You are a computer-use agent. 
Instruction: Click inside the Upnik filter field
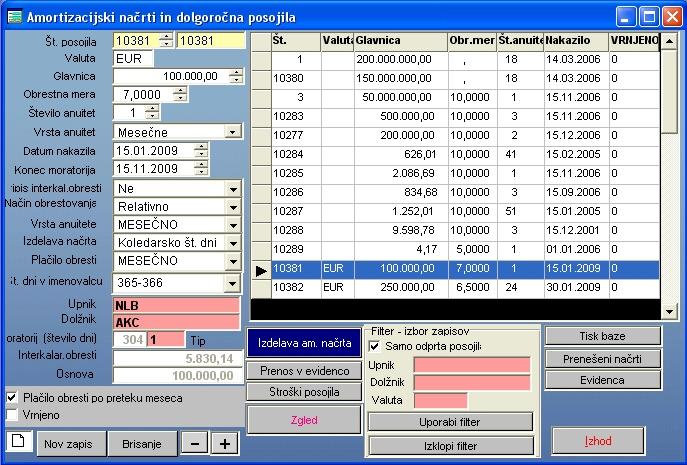point(471,365)
